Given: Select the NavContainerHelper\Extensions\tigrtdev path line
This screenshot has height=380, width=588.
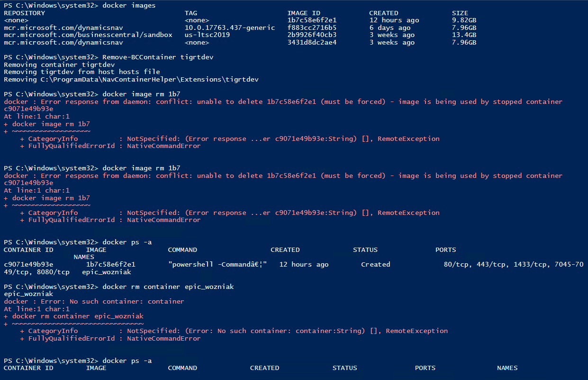Looking at the screenshot, I should click(x=131, y=79).
